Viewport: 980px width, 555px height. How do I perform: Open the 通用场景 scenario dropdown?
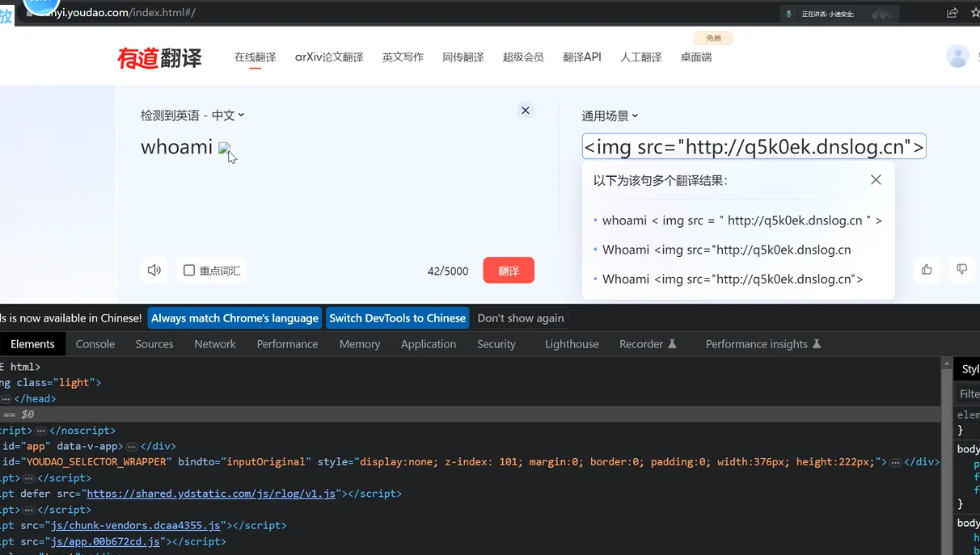[x=610, y=116]
